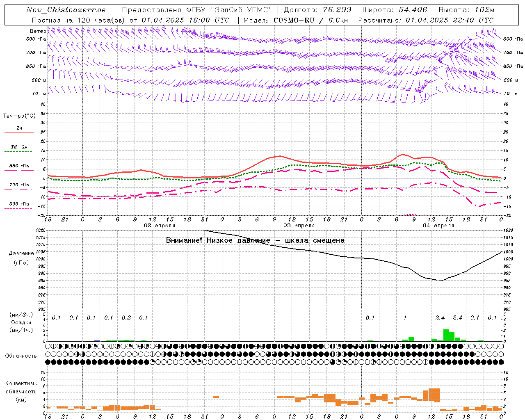Select the 'Рассчитано: 01.04.2025 22:40 UTC' text
Viewport: 525px width, 420px height.
click(426, 20)
